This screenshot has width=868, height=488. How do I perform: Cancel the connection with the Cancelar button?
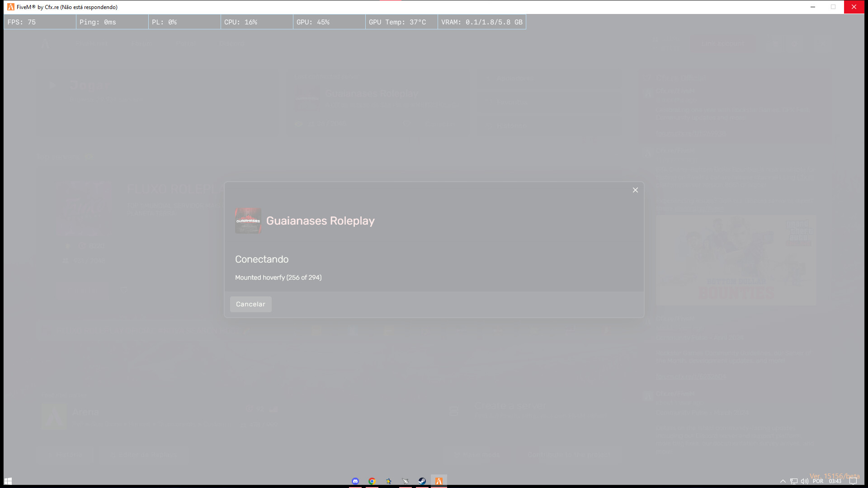click(x=250, y=304)
